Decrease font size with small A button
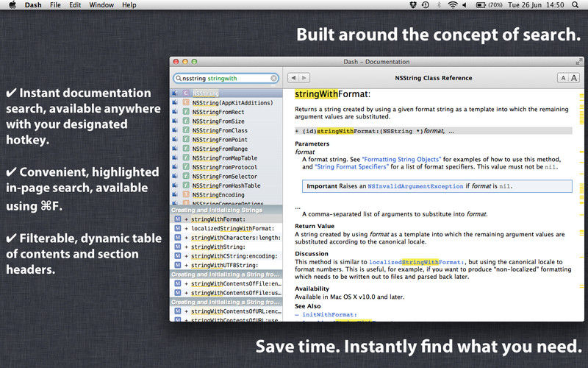Screen dimensions: 588x368 (563, 78)
